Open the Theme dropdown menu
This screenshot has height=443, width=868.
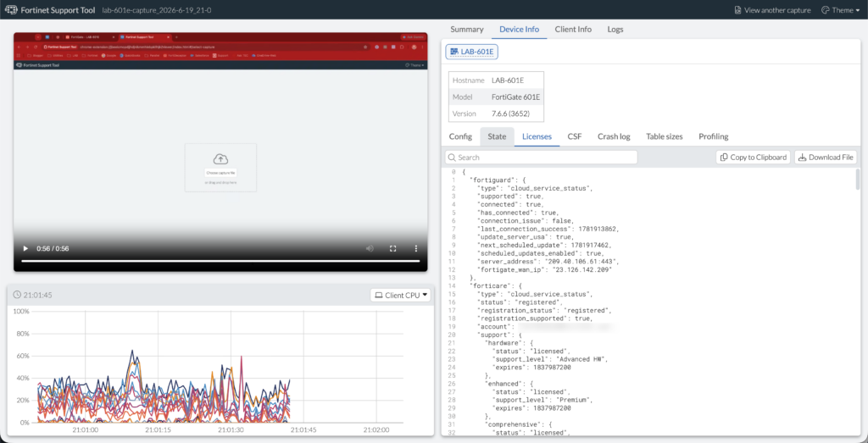coord(840,10)
